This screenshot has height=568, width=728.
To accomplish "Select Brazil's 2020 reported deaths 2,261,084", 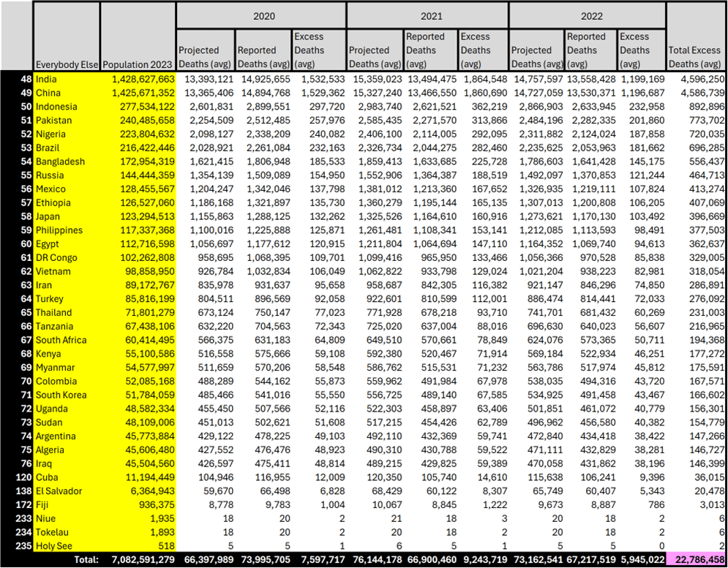I will (264, 148).
